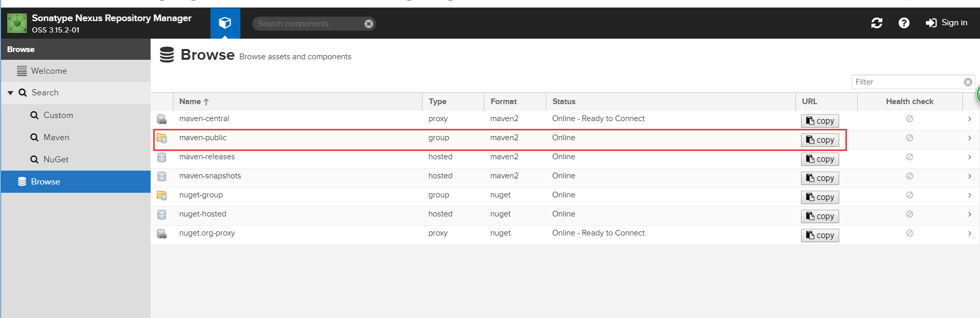Clear the Search components field with X icon
The height and width of the screenshot is (318, 980).
pyautogui.click(x=369, y=24)
